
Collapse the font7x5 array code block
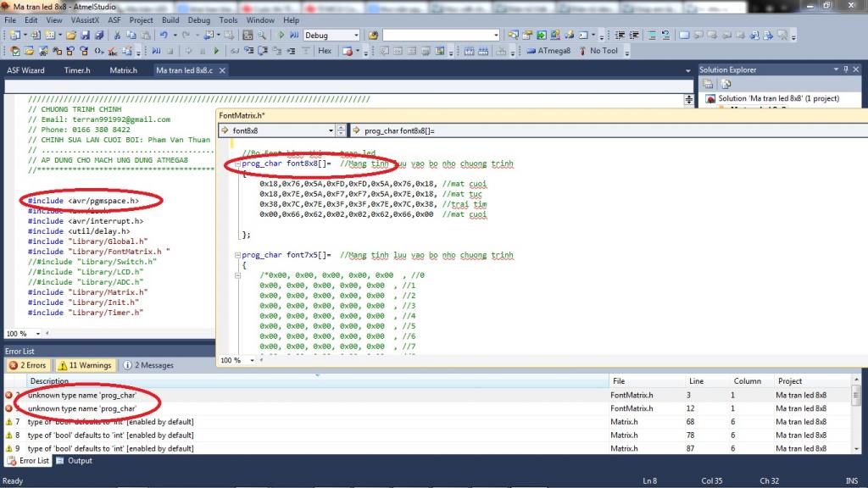point(237,255)
